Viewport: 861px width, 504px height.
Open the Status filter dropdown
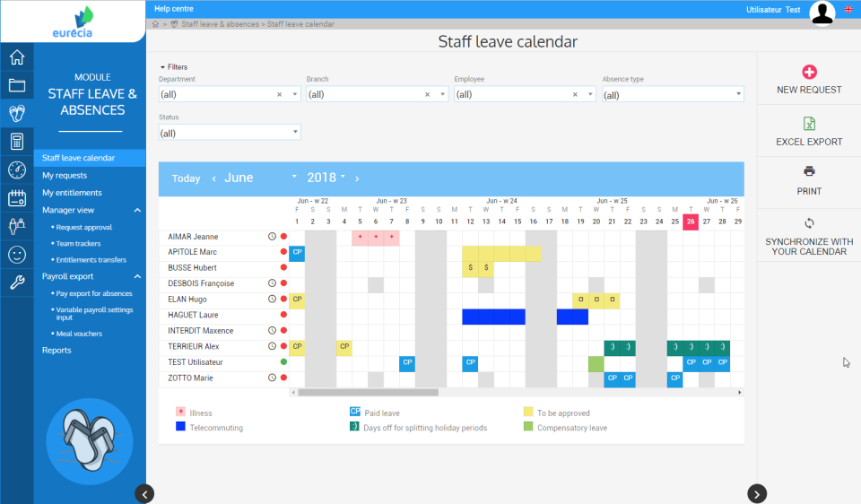(295, 133)
